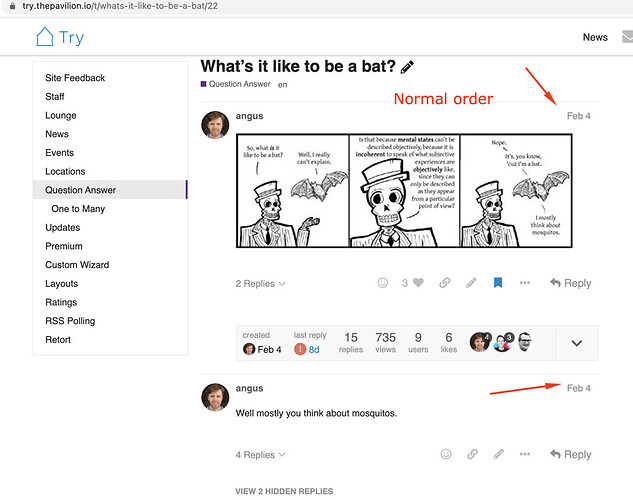Select Question Answer in sidebar
This screenshot has width=633, height=500.
click(110, 190)
